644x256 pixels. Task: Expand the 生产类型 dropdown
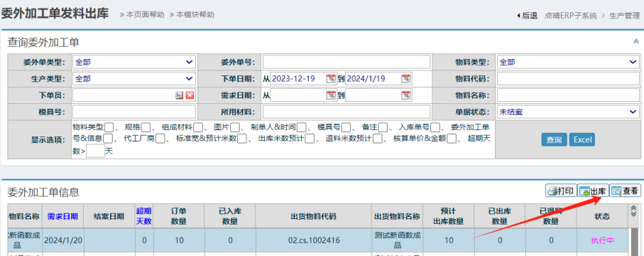[x=134, y=79]
